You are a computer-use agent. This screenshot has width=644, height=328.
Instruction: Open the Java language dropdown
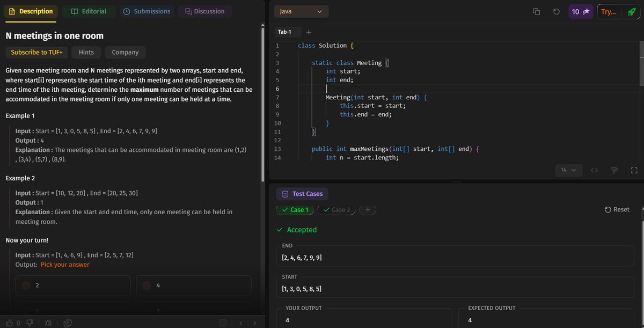(x=301, y=11)
